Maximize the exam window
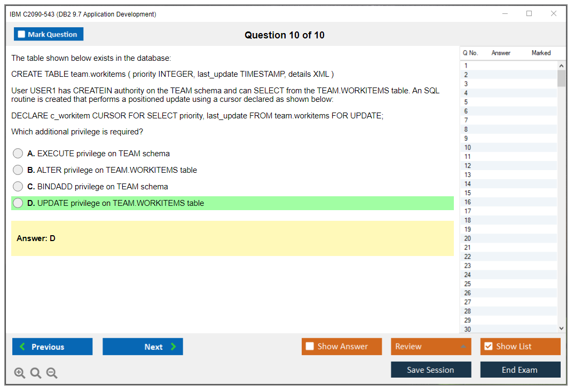The image size is (574, 392). (529, 14)
